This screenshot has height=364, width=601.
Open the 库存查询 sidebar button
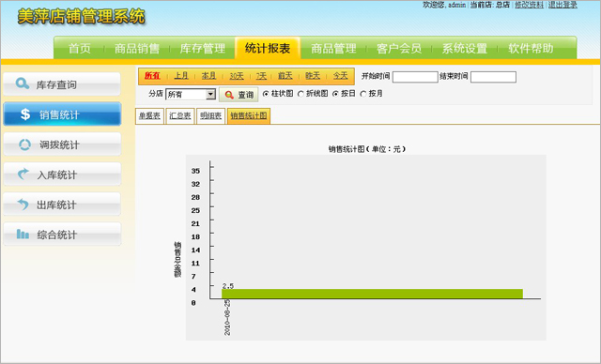[62, 83]
